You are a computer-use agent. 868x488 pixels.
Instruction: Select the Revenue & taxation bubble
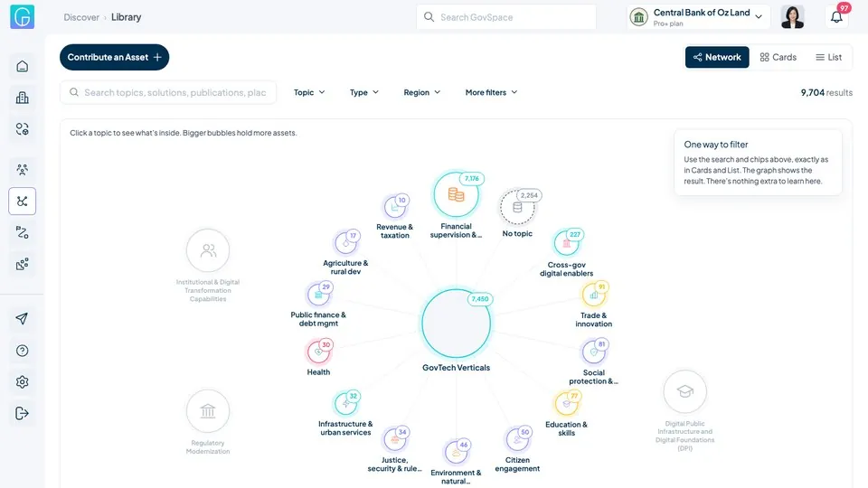[395, 207]
